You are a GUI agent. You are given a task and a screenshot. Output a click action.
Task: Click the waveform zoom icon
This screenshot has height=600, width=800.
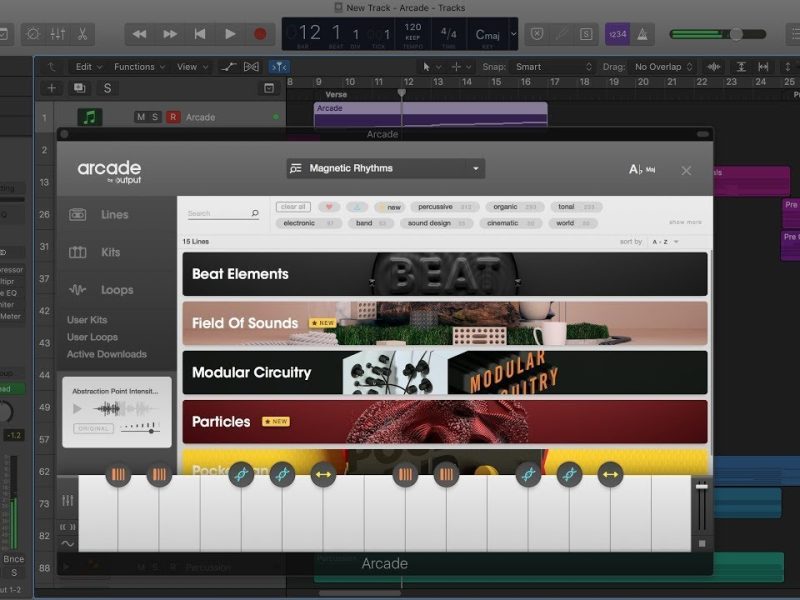(714, 67)
